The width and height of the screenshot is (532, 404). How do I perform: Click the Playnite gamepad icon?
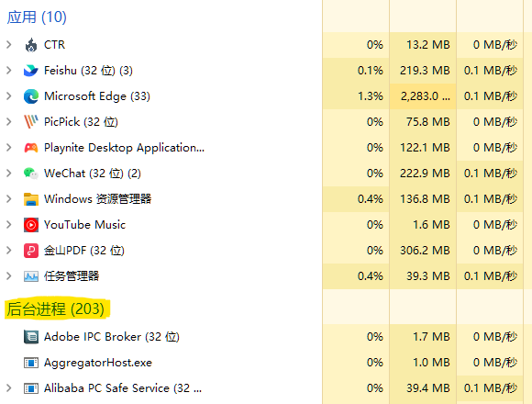point(31,148)
